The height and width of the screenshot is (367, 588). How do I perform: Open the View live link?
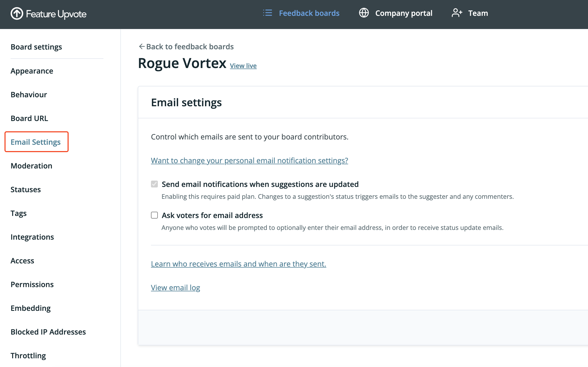tap(243, 66)
